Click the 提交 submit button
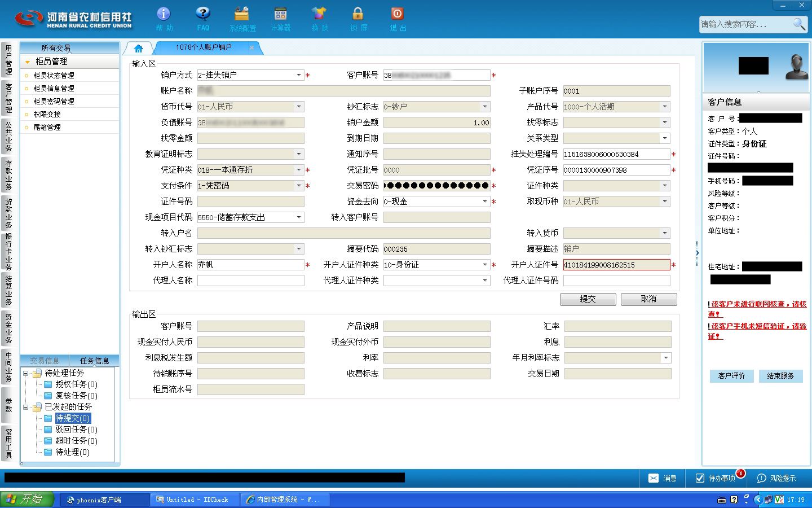812x508 pixels. coord(588,299)
